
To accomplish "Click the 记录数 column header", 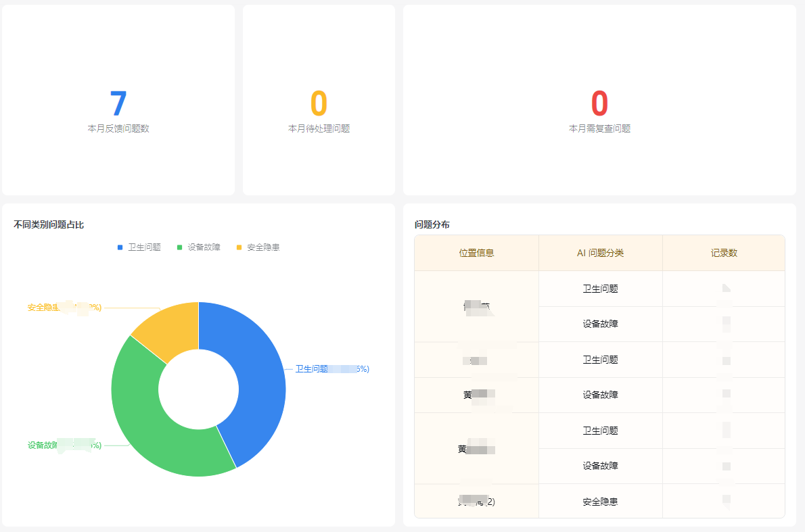I will pos(724,253).
